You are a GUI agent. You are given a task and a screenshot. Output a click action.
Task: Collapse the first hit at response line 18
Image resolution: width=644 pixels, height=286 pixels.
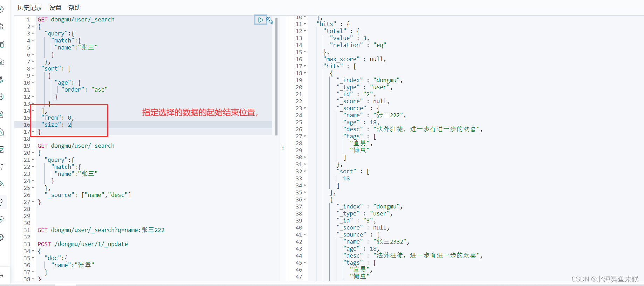click(305, 73)
